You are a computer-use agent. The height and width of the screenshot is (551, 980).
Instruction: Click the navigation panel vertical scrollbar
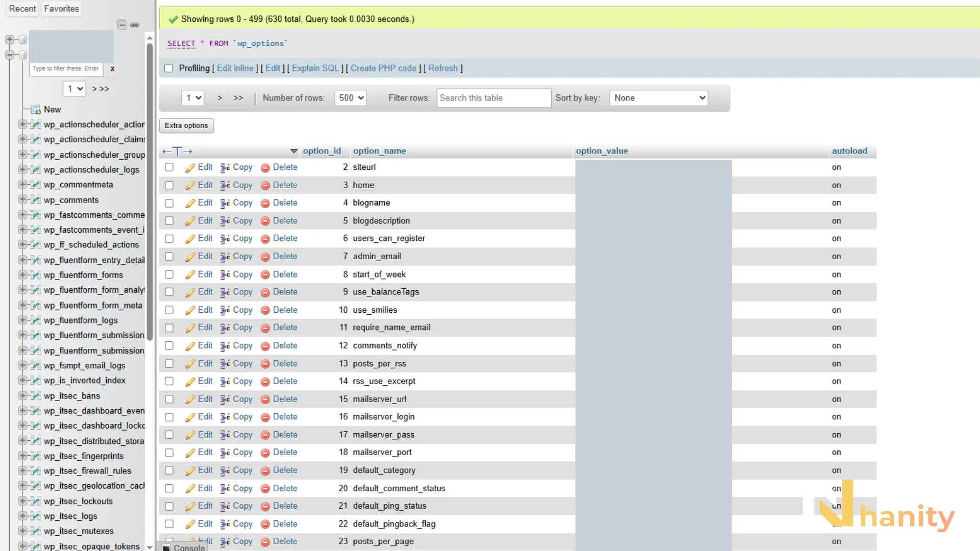150,191
